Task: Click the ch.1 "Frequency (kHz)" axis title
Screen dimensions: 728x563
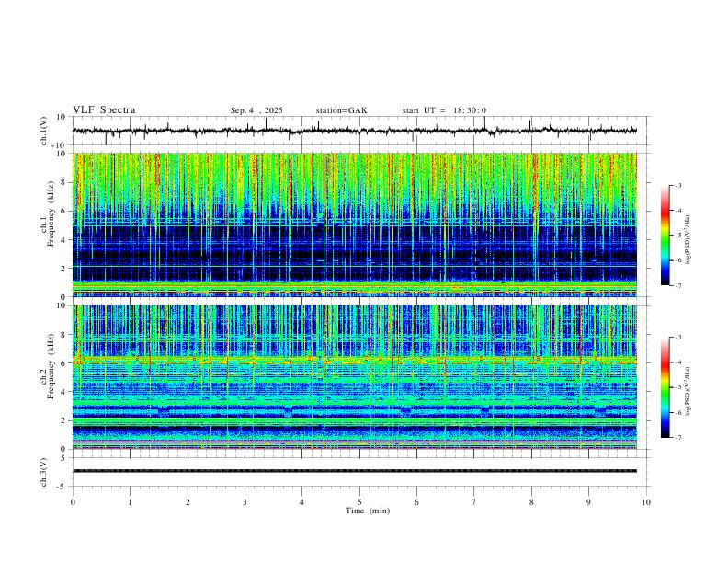Action: click(x=51, y=213)
